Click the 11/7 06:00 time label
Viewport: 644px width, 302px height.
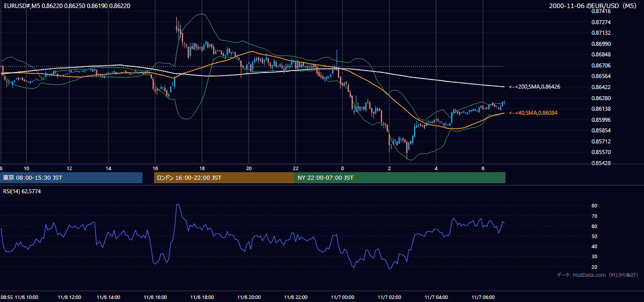pos(483,297)
